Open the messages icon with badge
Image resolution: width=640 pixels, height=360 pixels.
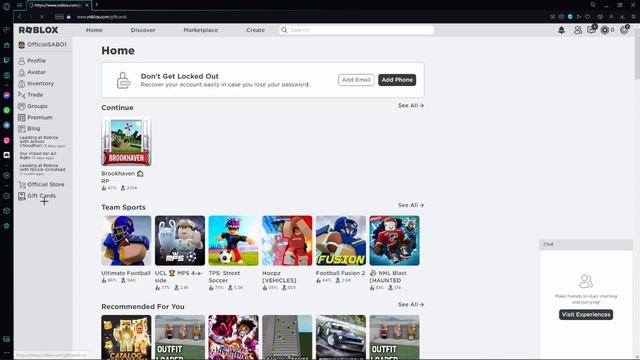click(x=591, y=29)
